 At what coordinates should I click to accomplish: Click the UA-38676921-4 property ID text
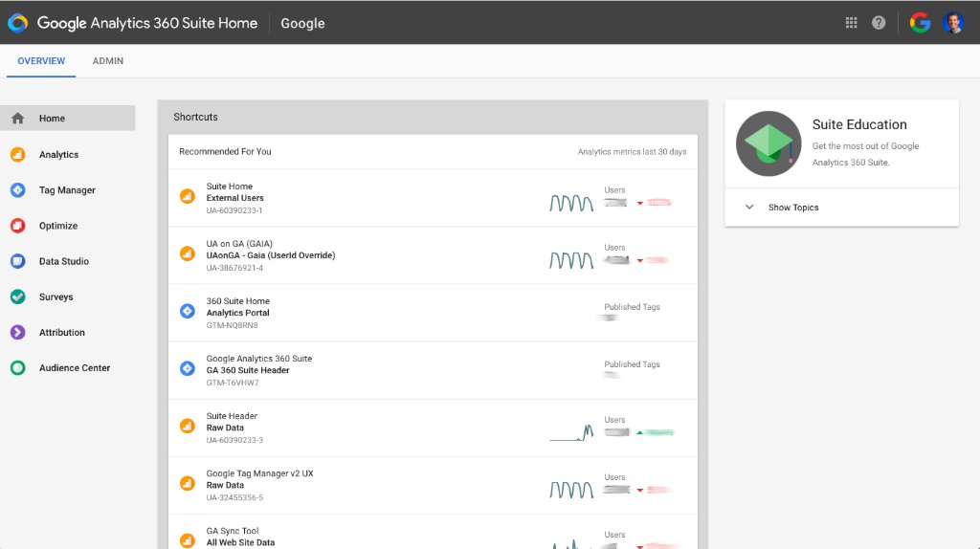tap(234, 268)
